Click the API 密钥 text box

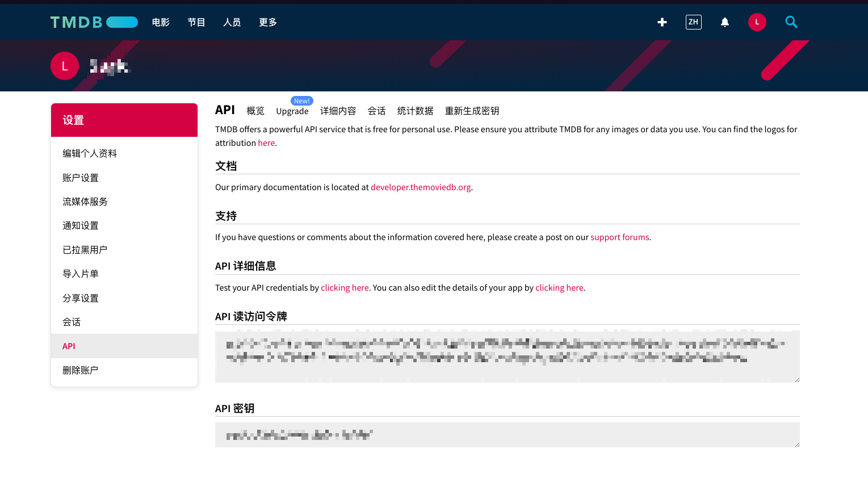[x=508, y=435]
